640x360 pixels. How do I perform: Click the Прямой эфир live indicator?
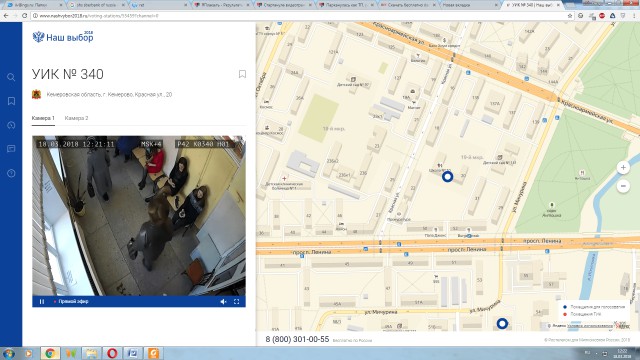[71, 302]
